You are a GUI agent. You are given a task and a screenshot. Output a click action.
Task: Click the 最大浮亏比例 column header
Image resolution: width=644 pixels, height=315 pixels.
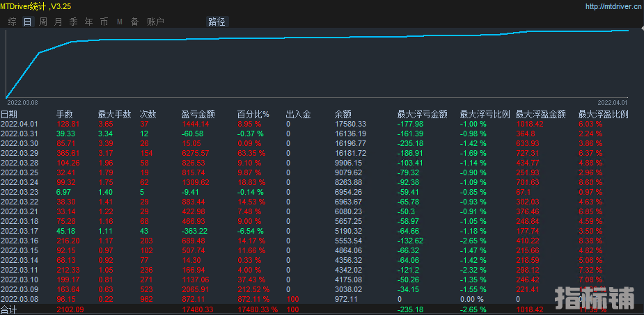point(485,115)
